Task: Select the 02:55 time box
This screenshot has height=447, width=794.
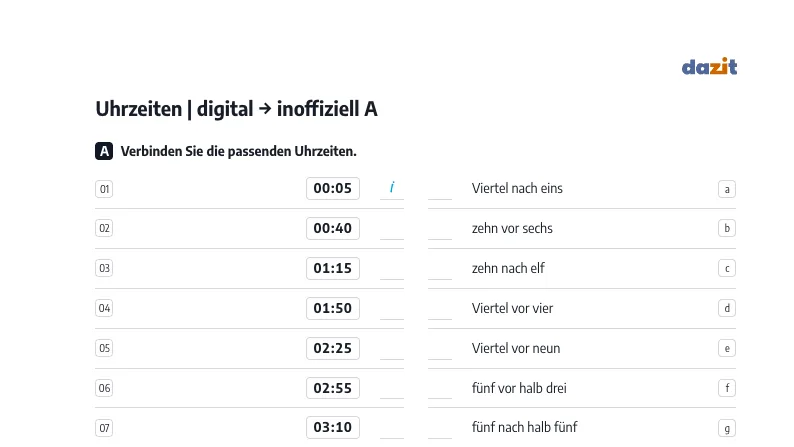Action: click(x=333, y=388)
